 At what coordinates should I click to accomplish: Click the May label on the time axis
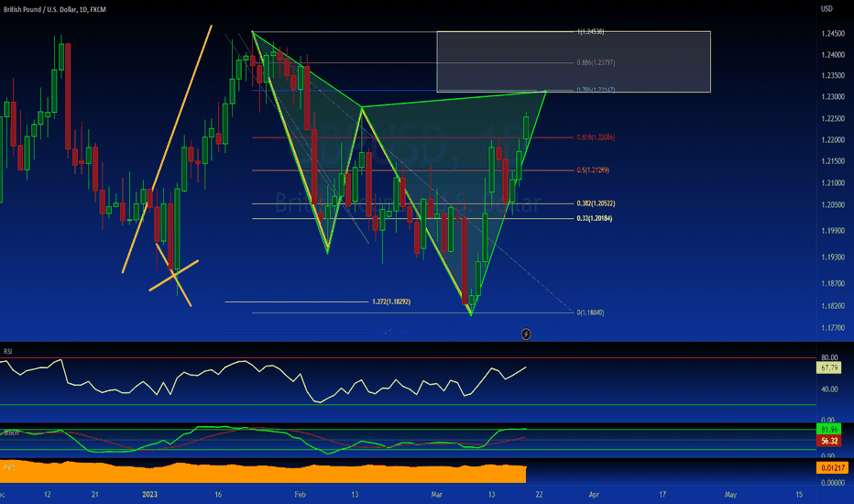tap(730, 494)
